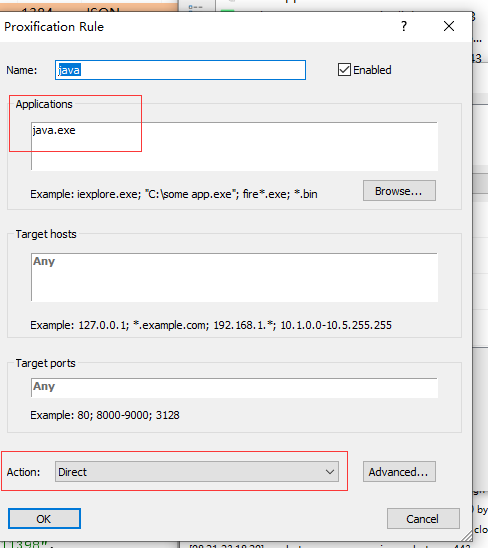Image resolution: width=488 pixels, height=548 pixels.
Task: Click the target hosts example text line
Action: click(211, 325)
